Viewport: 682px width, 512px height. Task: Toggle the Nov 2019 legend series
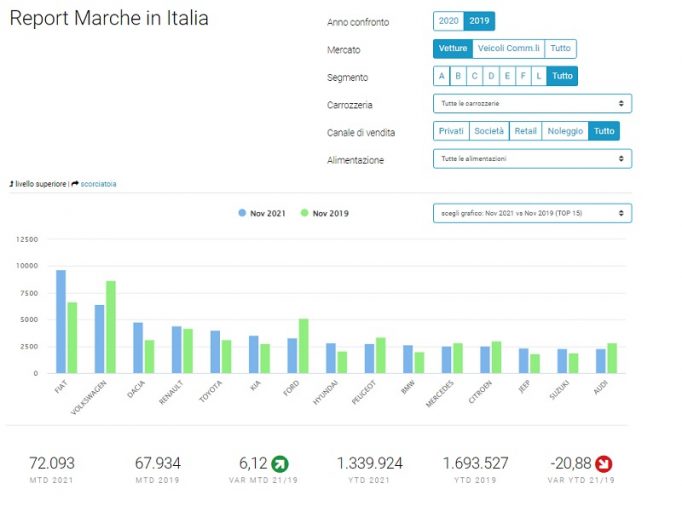(x=325, y=213)
